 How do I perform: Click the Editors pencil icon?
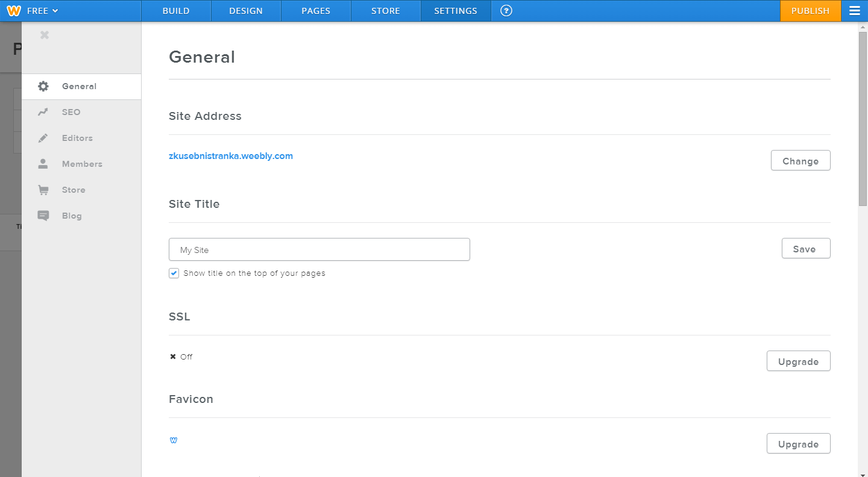tap(43, 138)
